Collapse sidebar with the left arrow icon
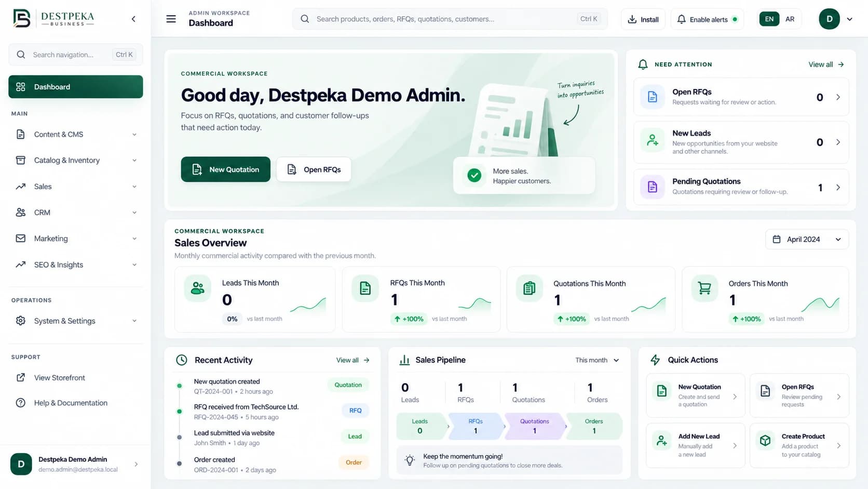Image resolution: width=868 pixels, height=489 pixels. point(133,19)
